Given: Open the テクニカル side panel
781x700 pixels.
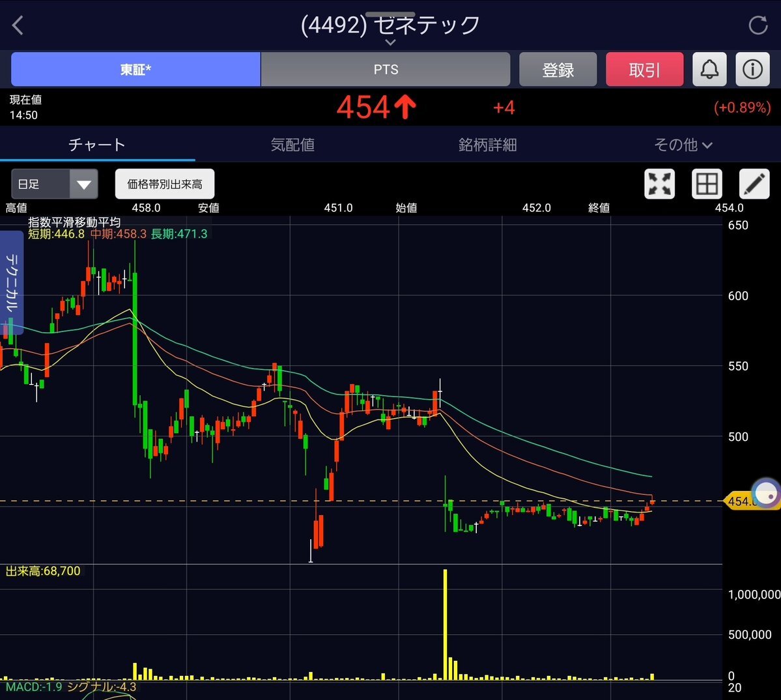Looking at the screenshot, I should (x=12, y=283).
